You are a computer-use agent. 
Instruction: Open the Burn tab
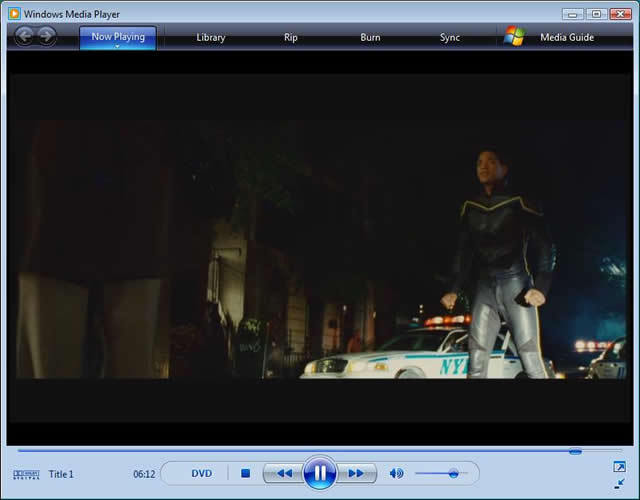pyautogui.click(x=370, y=38)
